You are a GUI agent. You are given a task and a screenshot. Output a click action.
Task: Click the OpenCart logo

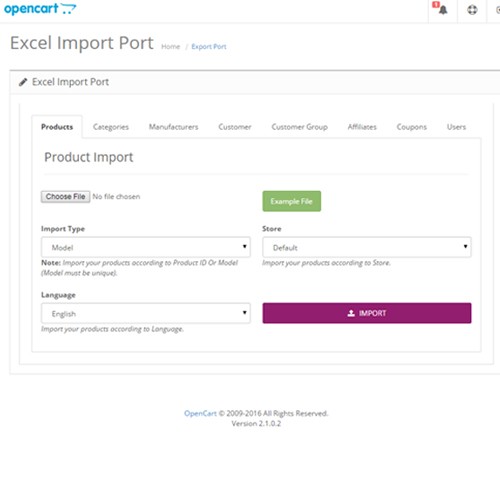[x=40, y=9]
